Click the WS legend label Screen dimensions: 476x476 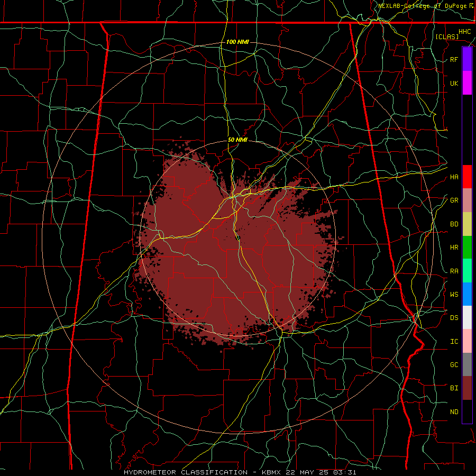click(454, 295)
